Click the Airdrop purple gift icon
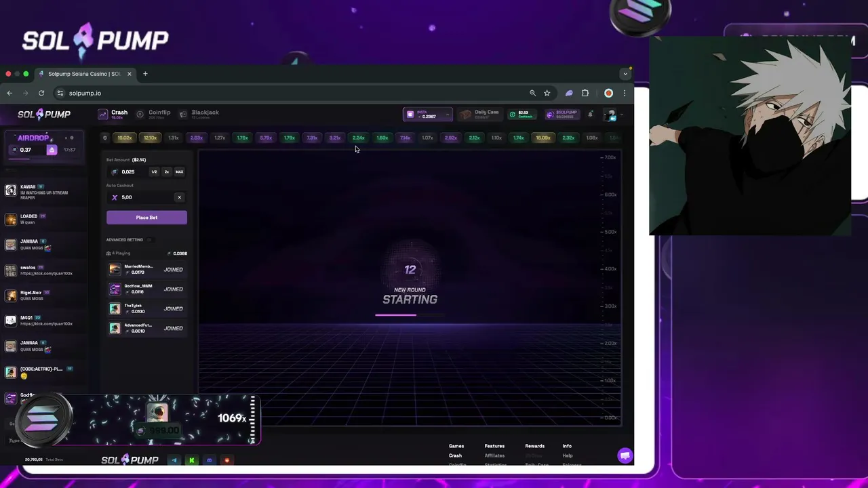This screenshot has width=868, height=488. (x=52, y=150)
